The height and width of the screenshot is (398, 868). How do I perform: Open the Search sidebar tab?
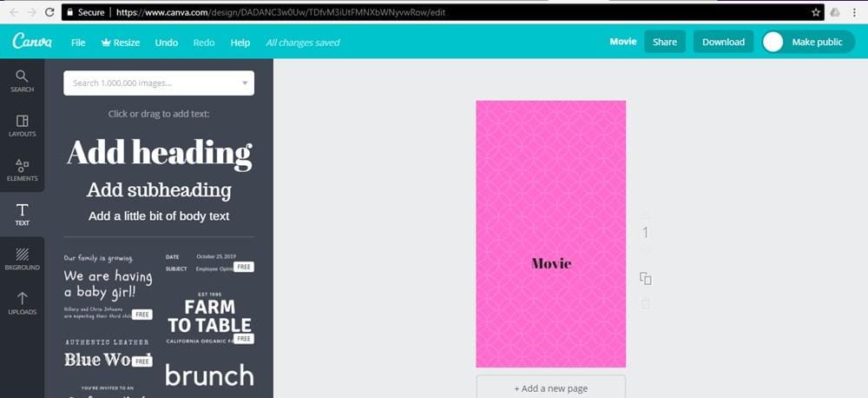click(23, 81)
